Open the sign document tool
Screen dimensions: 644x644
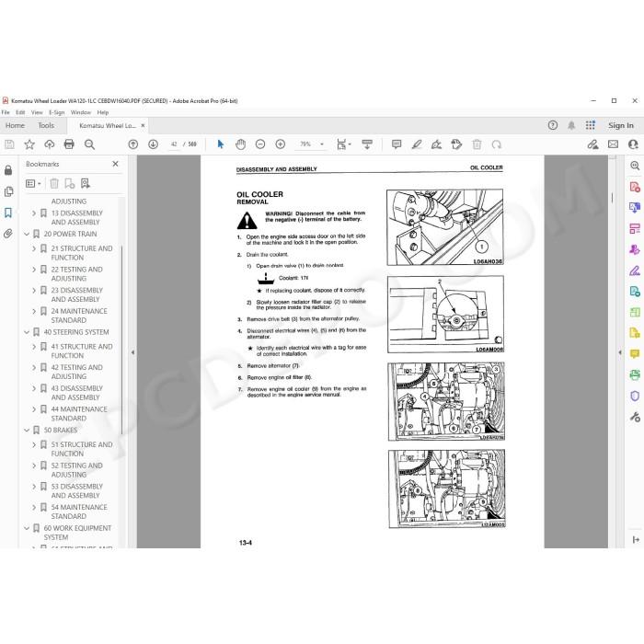point(436,144)
